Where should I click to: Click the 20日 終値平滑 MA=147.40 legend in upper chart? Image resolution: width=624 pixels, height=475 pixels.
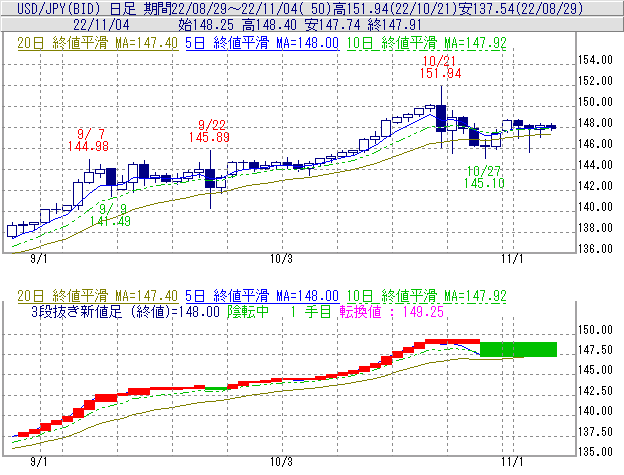(x=98, y=43)
